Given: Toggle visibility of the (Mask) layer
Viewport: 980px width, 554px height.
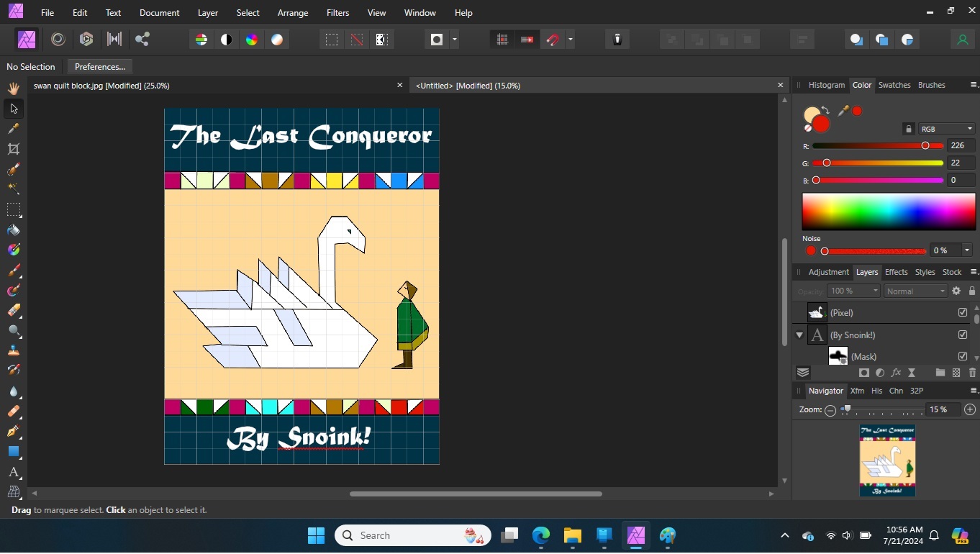Looking at the screenshot, I should click(963, 356).
